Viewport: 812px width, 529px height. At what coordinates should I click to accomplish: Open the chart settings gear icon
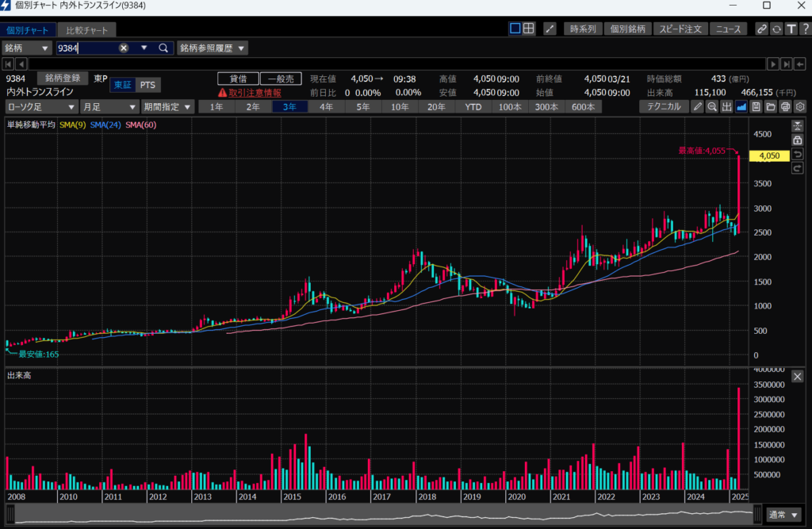tap(798, 107)
